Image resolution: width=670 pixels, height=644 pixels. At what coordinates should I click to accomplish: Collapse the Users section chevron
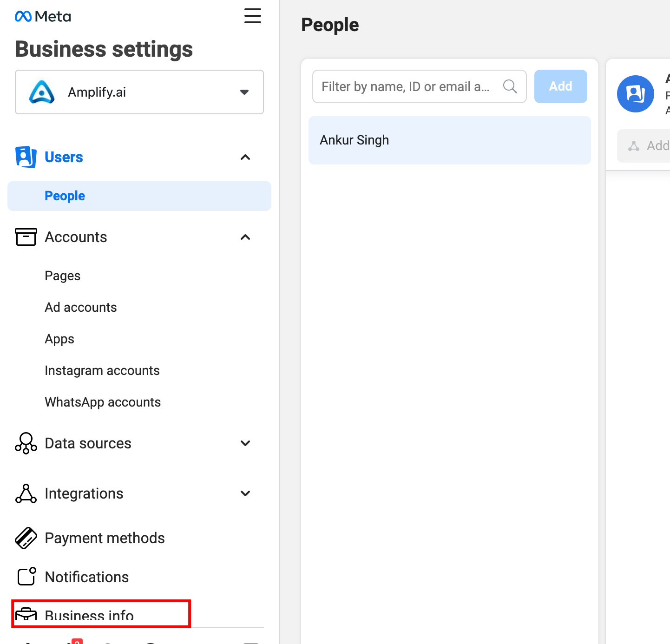(x=245, y=157)
